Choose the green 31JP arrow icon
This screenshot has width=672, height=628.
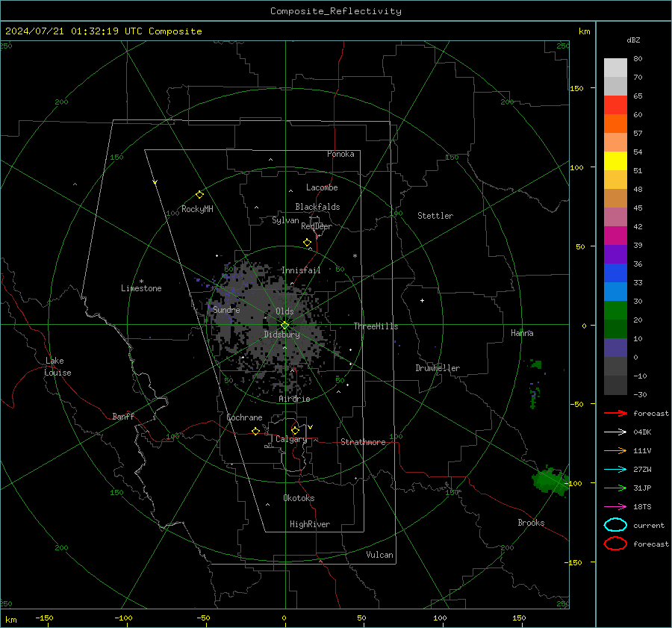pos(615,488)
